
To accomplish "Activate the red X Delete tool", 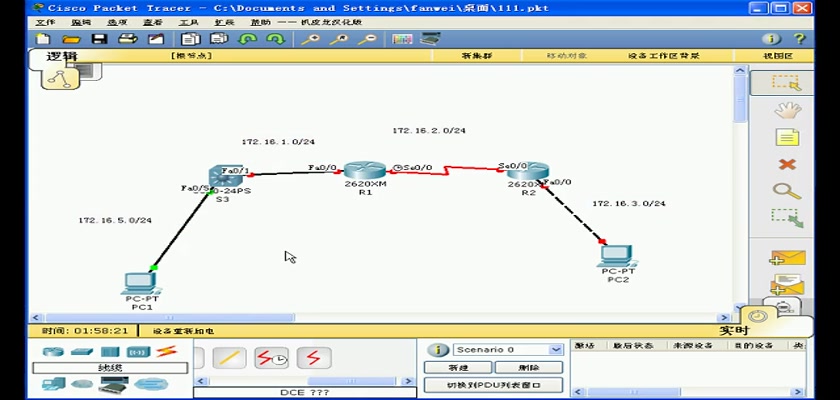I will (787, 164).
